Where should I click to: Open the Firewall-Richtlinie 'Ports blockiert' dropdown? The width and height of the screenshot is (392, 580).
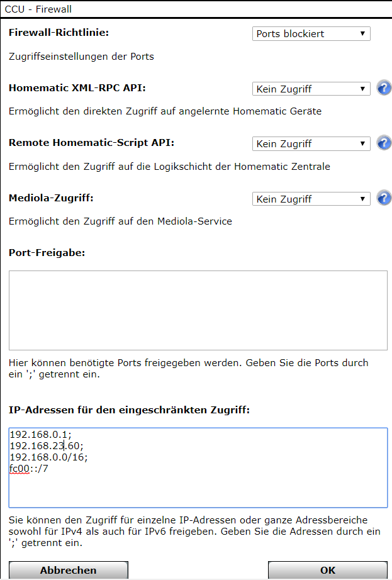coord(311,34)
